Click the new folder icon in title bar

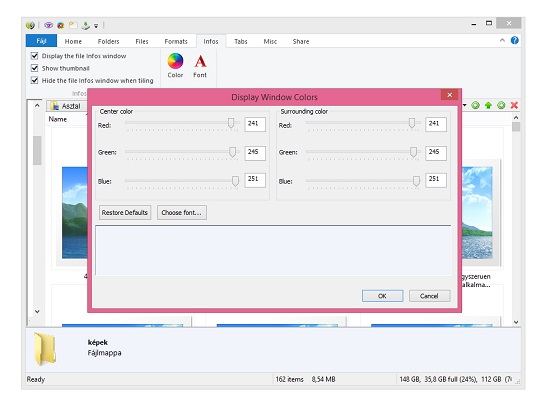[73, 25]
